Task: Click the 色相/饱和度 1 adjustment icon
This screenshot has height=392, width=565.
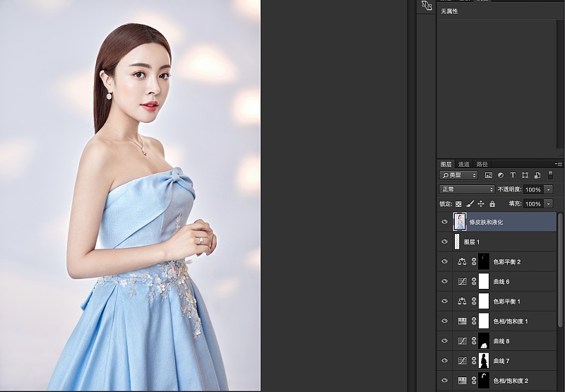Action: [462, 321]
